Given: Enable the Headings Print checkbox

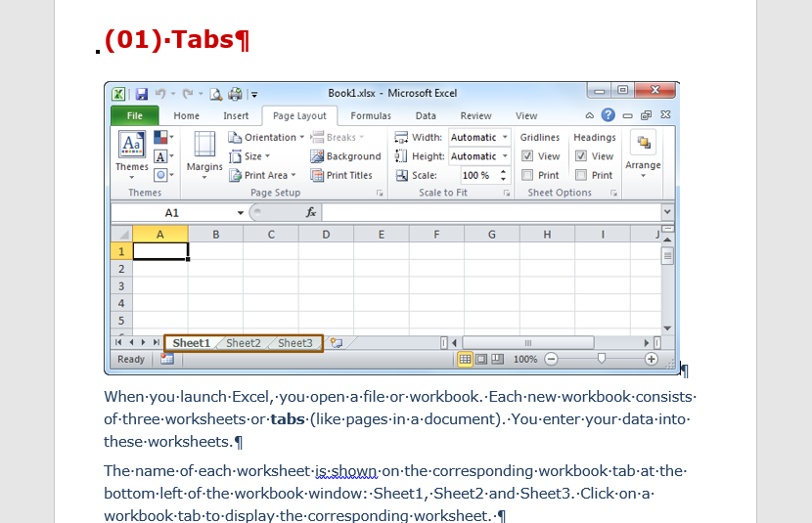Looking at the screenshot, I should click(x=581, y=175).
